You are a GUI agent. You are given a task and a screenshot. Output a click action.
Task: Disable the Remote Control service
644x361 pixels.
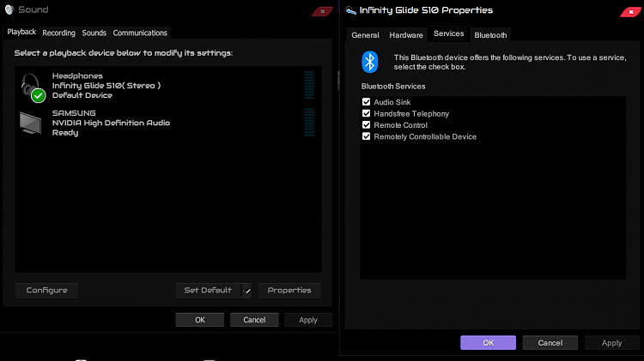367,124
